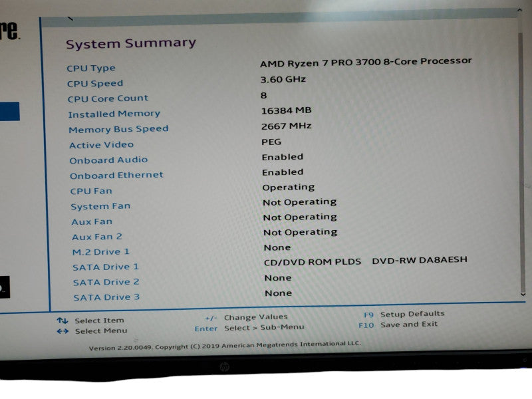Viewport: 532px width, 399px height.
Task: Select the SATA Drive 2 label
Action: point(106,282)
